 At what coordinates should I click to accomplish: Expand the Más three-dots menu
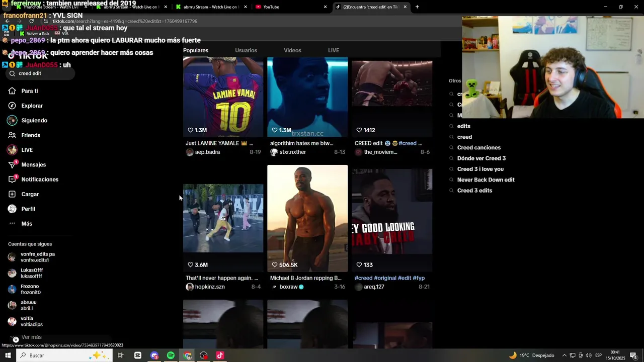(12, 224)
